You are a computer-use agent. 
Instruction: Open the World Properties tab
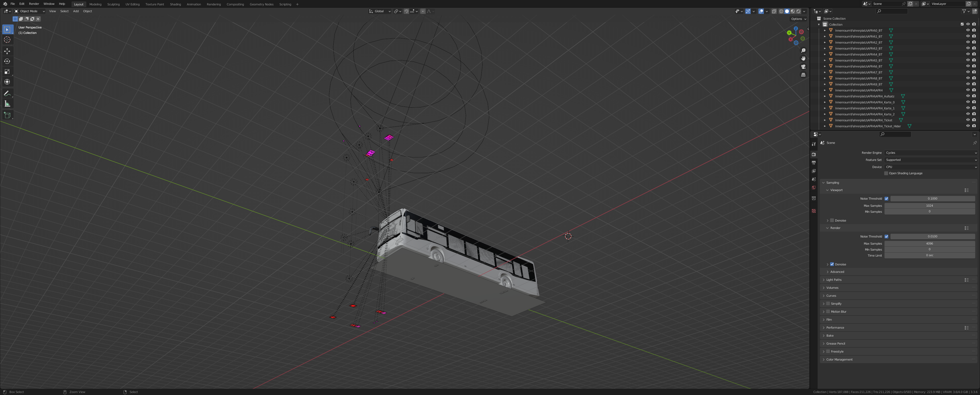814,187
